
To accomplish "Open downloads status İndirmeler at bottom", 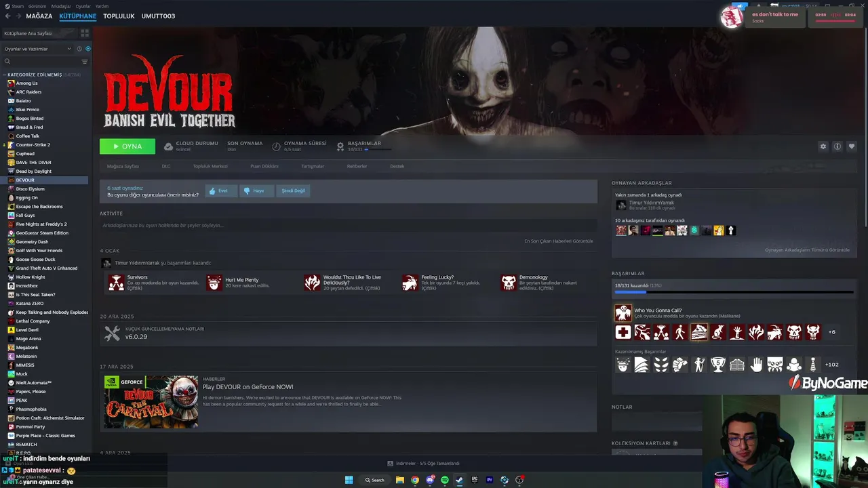I will click(x=424, y=464).
